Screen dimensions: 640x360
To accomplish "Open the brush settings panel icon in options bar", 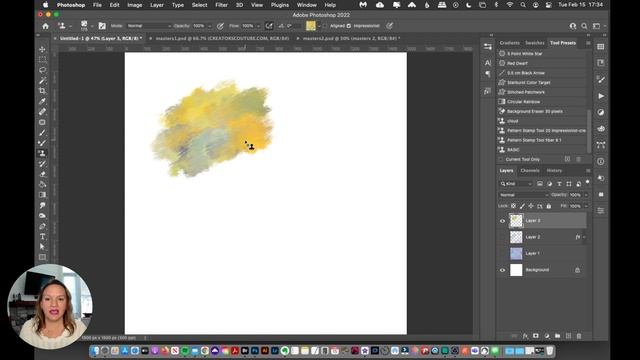I will click(x=102, y=26).
